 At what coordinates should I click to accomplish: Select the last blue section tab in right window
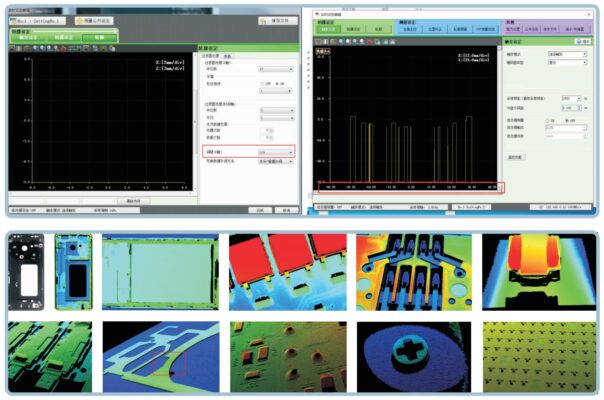pyautogui.click(x=486, y=29)
